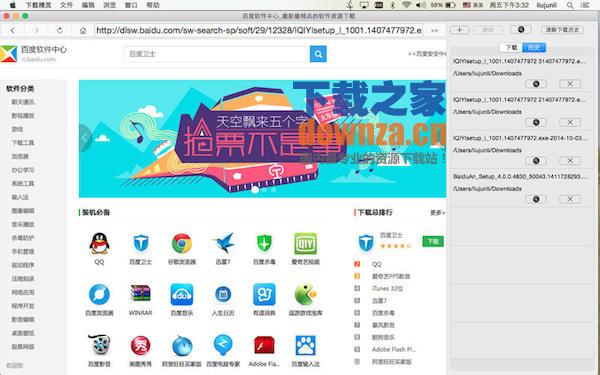Reload the current page
Image resolution: width=600 pixels, height=375 pixels.
coord(60,30)
